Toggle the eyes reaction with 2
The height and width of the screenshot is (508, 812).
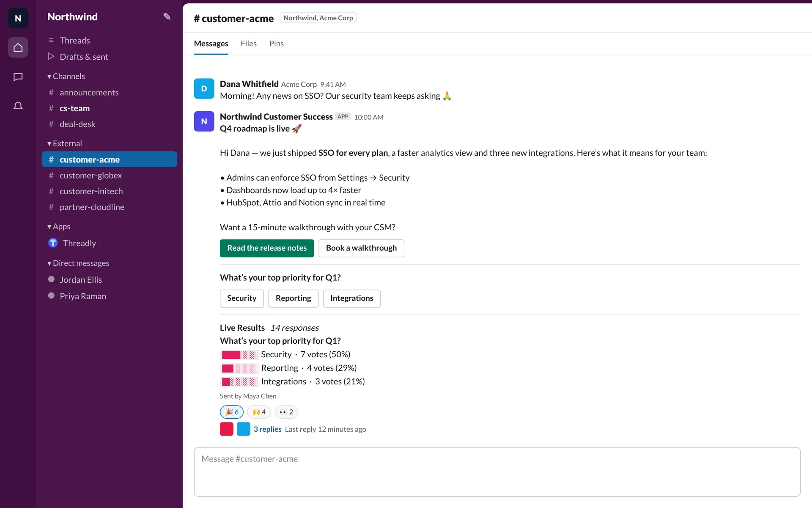coord(286,412)
